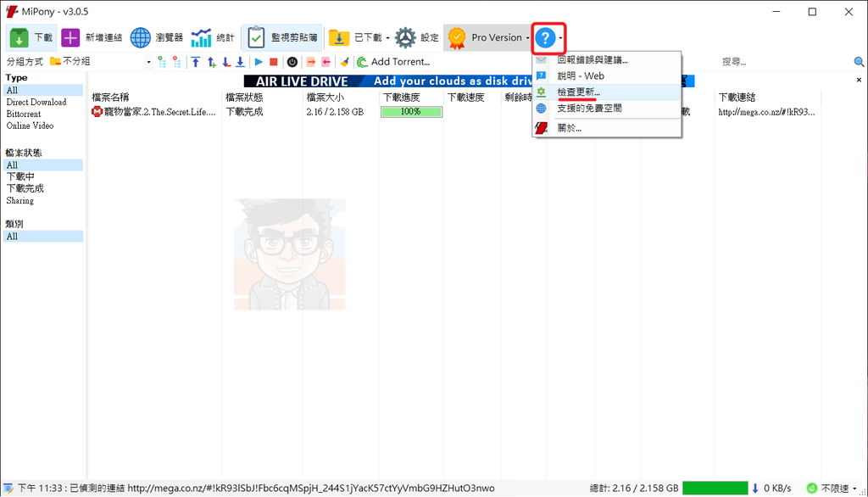The image size is (868, 497).
Task: Filter by Bittorrent type
Action: pos(24,114)
